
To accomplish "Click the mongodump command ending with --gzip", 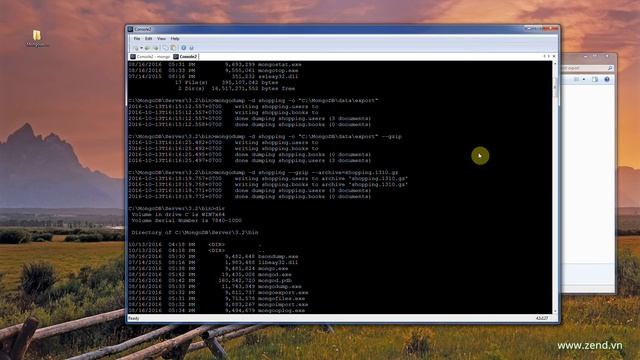I will click(265, 136).
